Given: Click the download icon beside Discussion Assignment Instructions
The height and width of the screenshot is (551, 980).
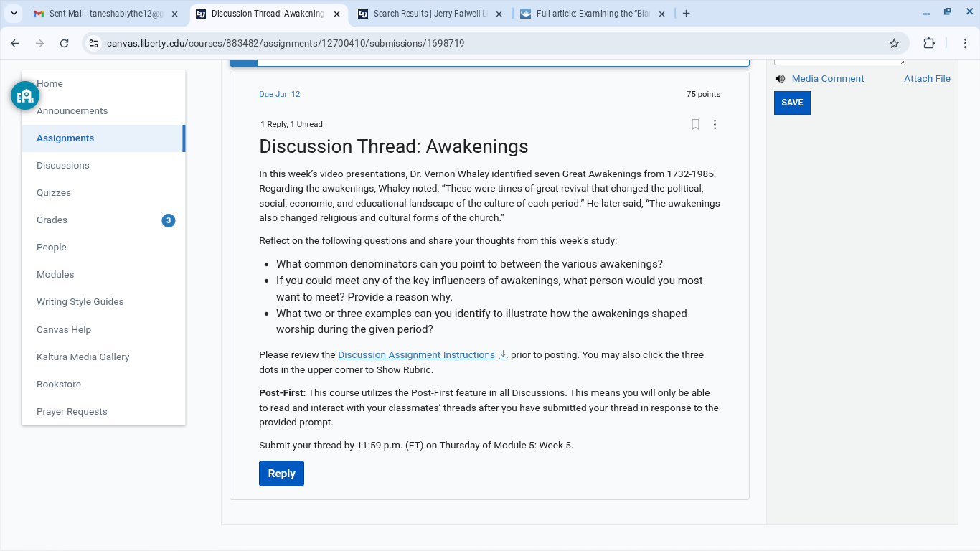Looking at the screenshot, I should tap(503, 354).
